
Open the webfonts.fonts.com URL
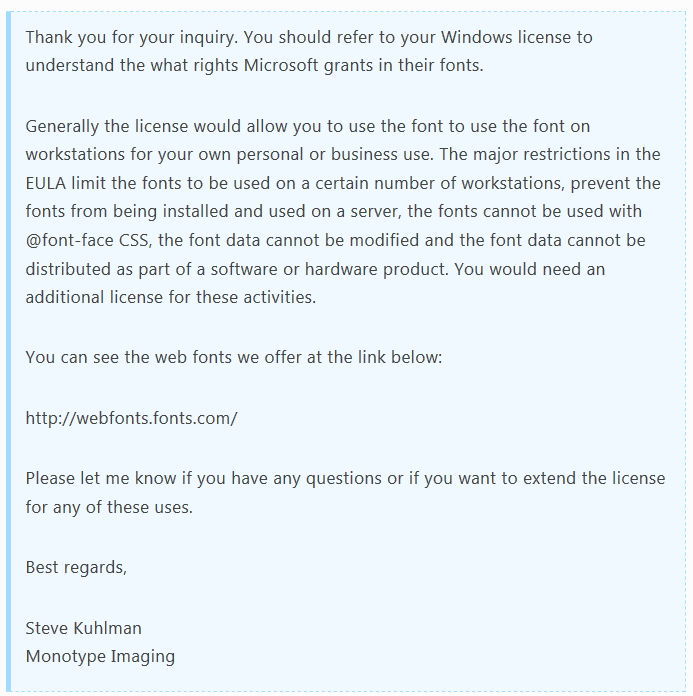coord(131,418)
